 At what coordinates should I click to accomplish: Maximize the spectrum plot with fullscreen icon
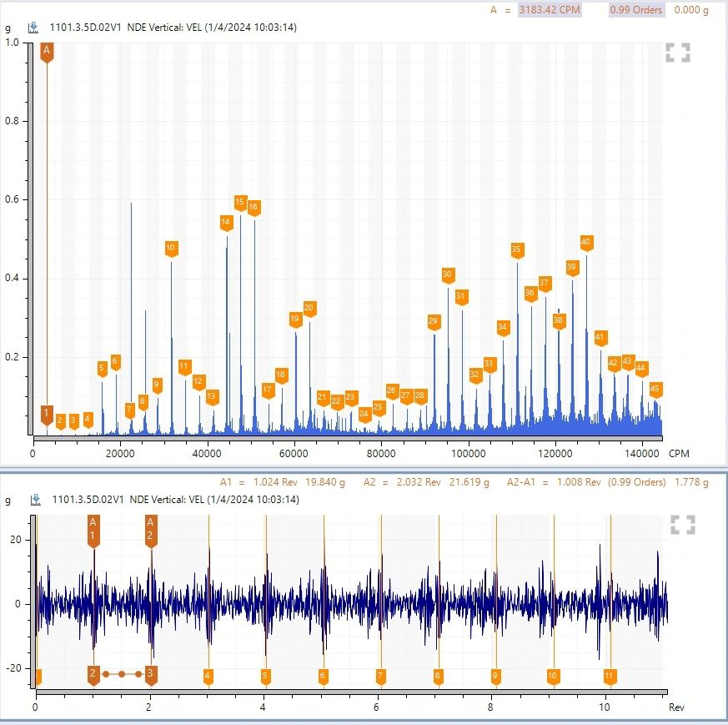click(678, 53)
